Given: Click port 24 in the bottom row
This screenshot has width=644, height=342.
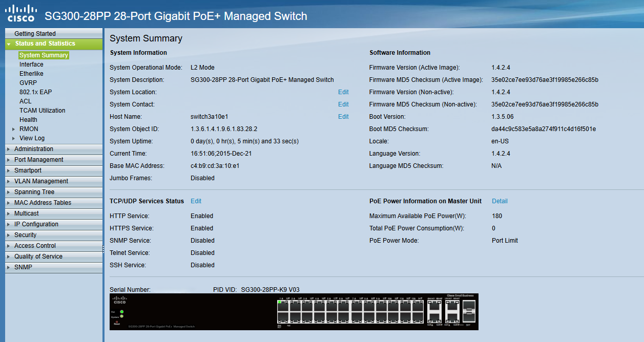Looking at the screenshot, I should pos(418,317).
